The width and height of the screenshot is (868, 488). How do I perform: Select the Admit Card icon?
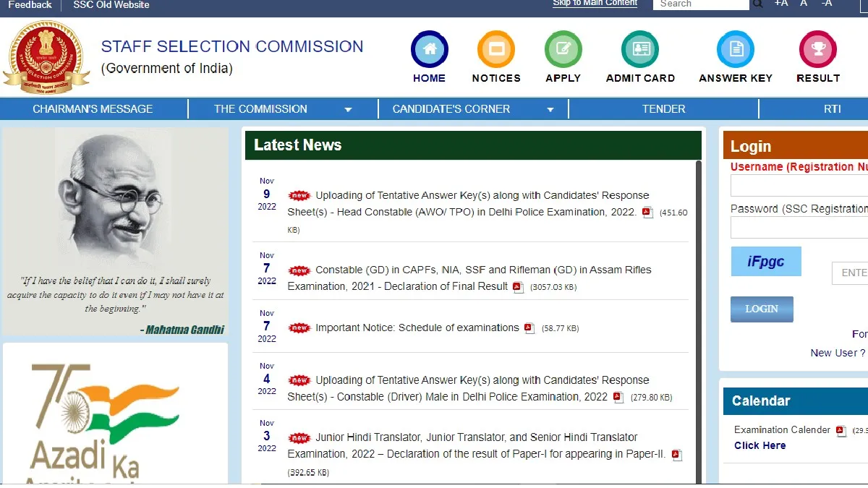(x=640, y=50)
